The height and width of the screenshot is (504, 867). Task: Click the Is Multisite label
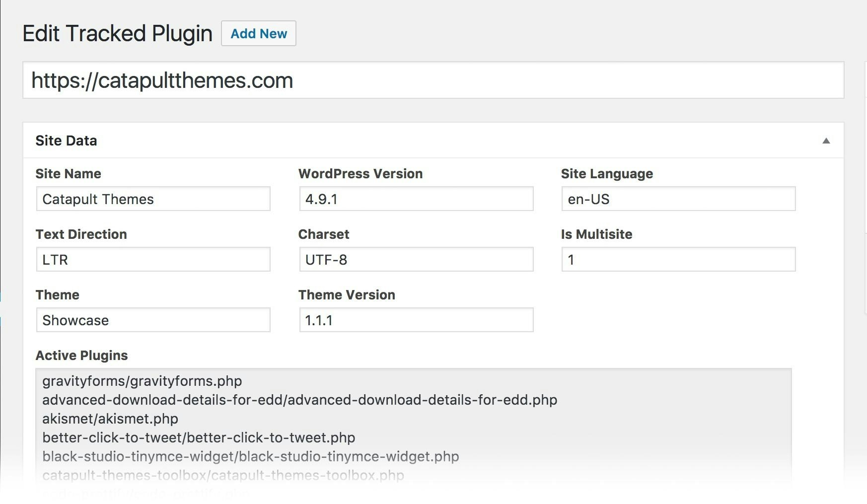[x=596, y=234]
